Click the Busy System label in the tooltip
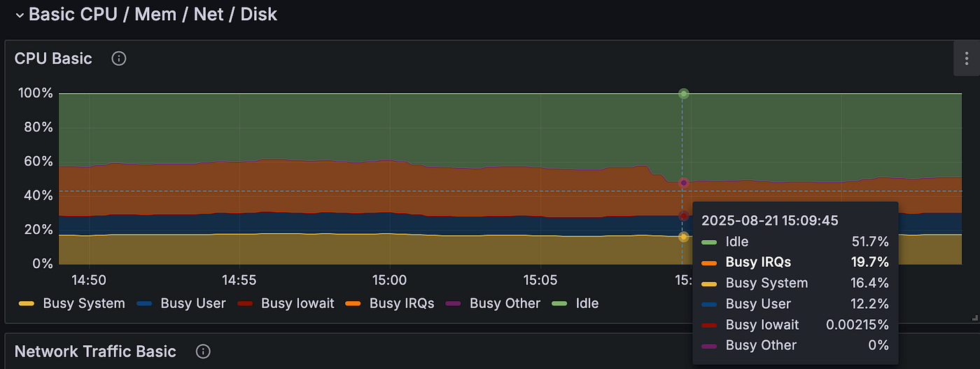Screen dimensions: 980x369 (x=766, y=283)
